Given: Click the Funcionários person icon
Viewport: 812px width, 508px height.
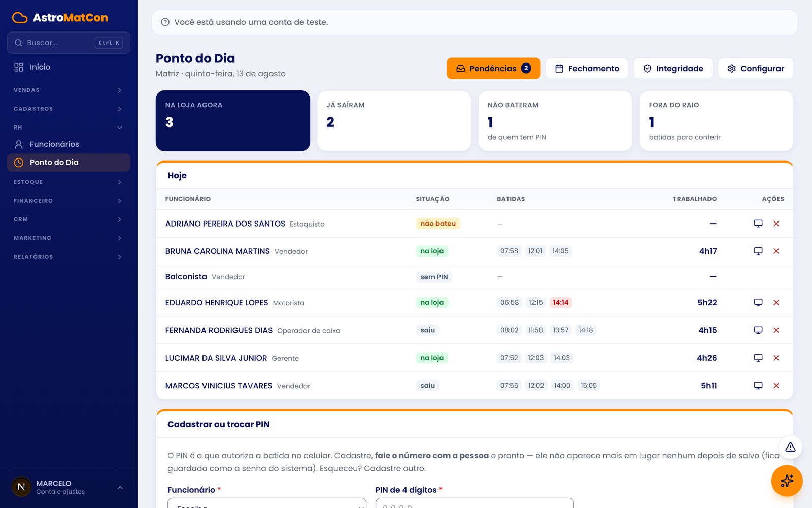Looking at the screenshot, I should point(19,144).
